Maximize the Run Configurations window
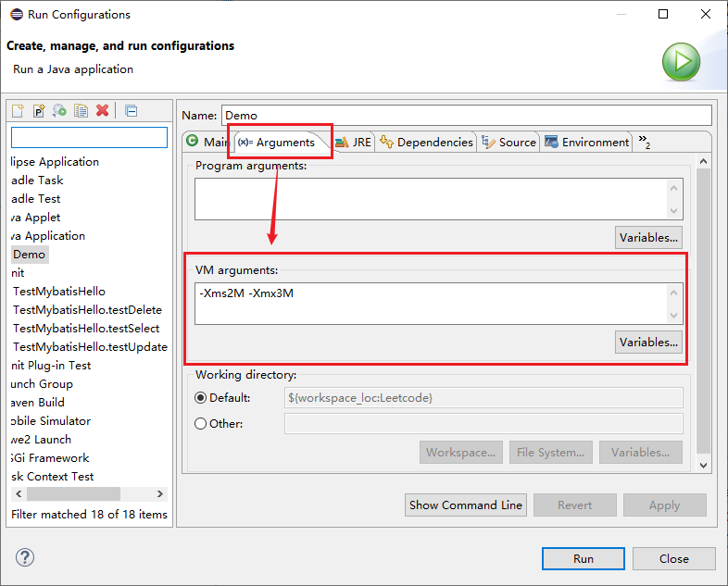This screenshot has width=728, height=586. (663, 14)
